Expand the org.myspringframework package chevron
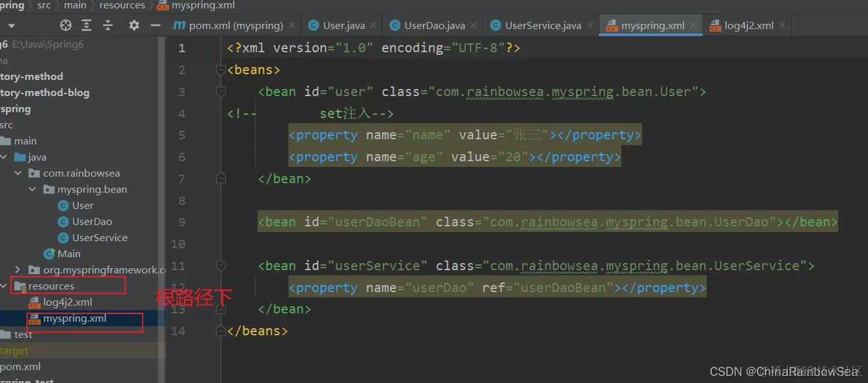 coord(19,270)
